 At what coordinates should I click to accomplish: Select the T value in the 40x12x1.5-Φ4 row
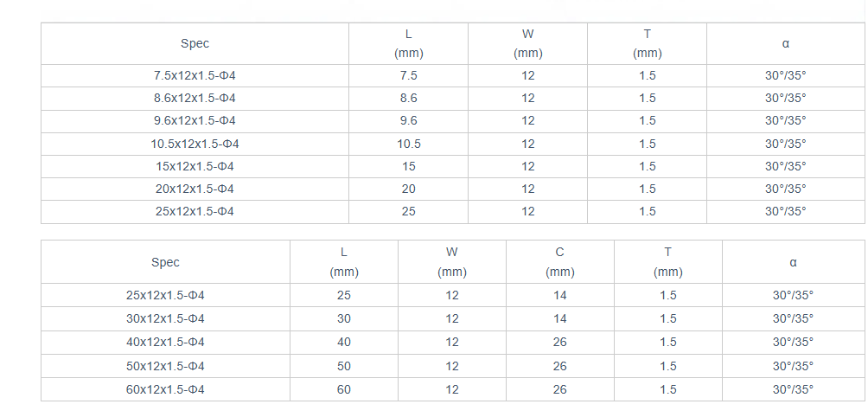668,342
